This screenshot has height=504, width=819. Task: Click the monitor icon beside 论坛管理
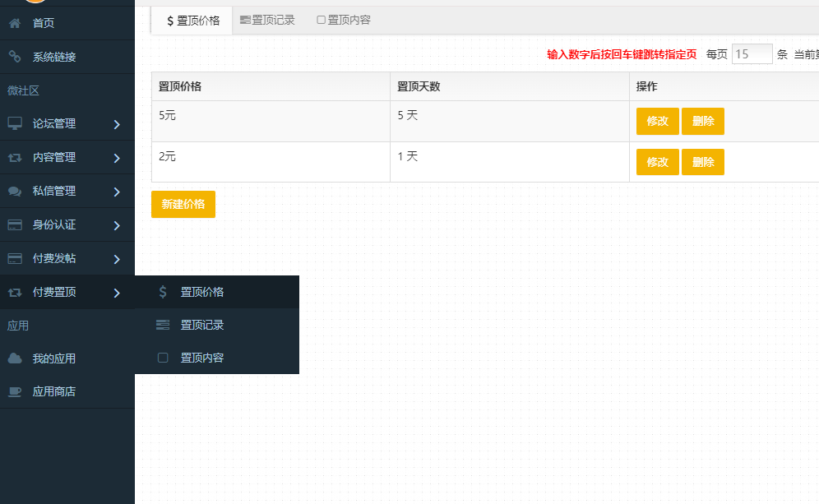click(15, 123)
